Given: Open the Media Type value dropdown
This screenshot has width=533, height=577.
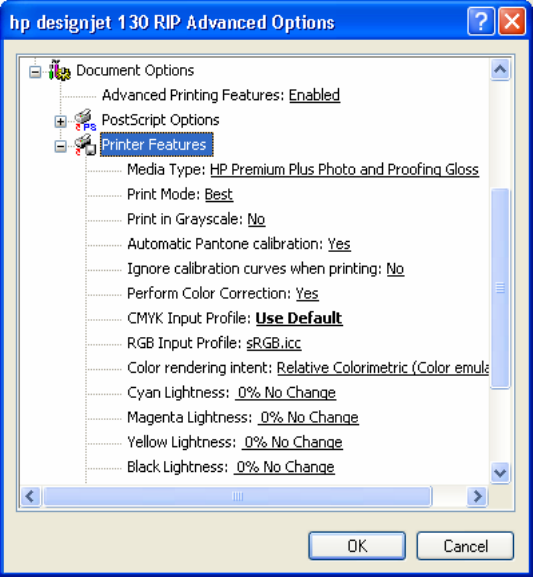Looking at the screenshot, I should (x=344, y=170).
